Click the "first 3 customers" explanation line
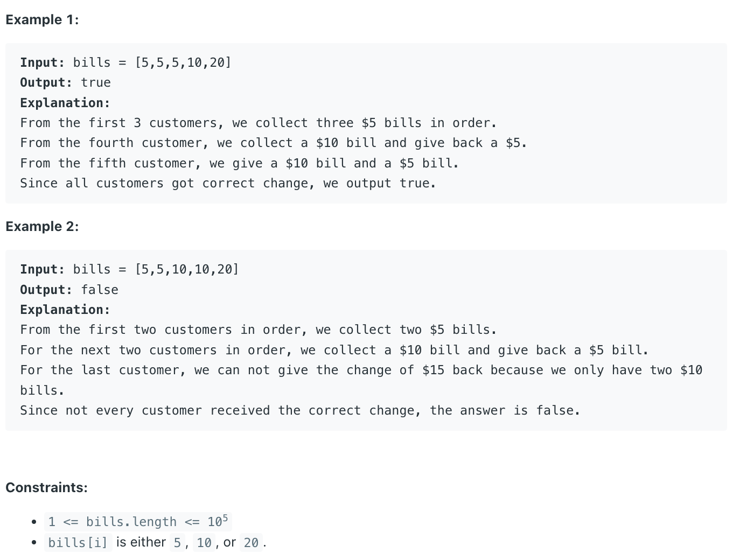This screenshot has height=560, width=740. coord(259,123)
